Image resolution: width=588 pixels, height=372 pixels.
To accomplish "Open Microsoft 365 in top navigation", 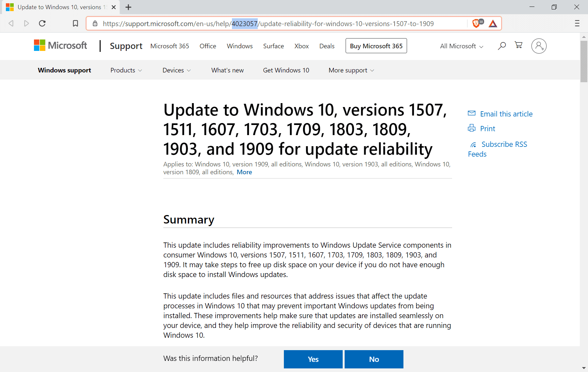I will point(170,46).
